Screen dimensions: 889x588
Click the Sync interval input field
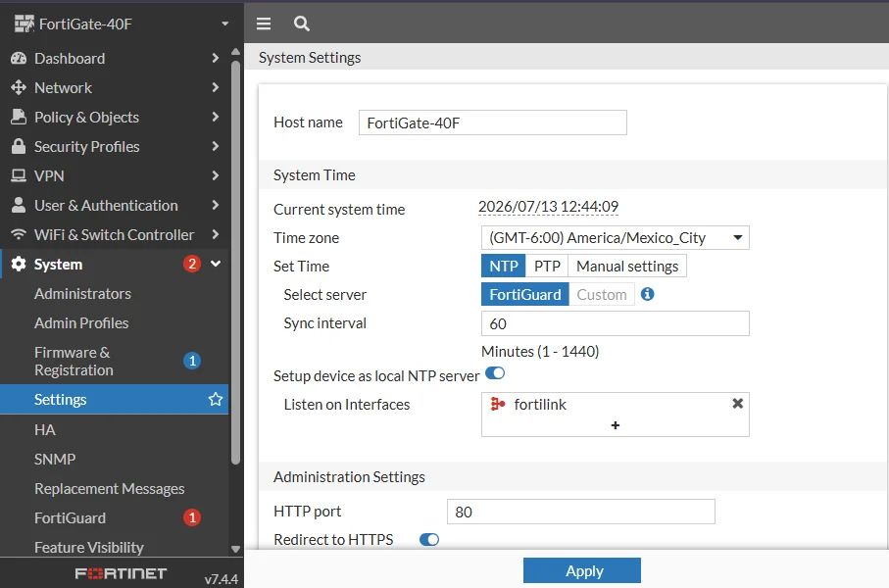tap(616, 323)
